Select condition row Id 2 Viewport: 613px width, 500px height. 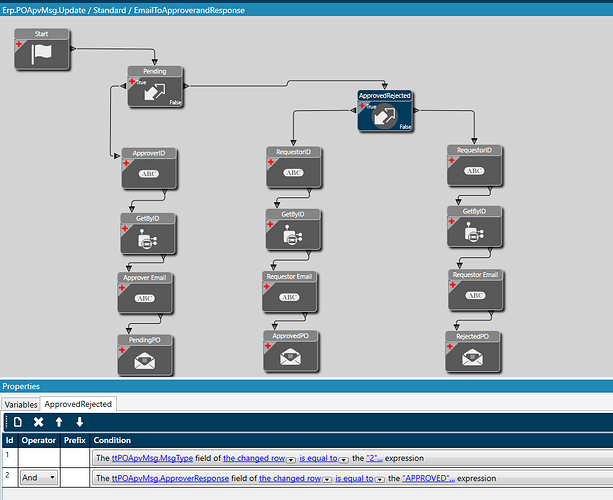coord(10,477)
